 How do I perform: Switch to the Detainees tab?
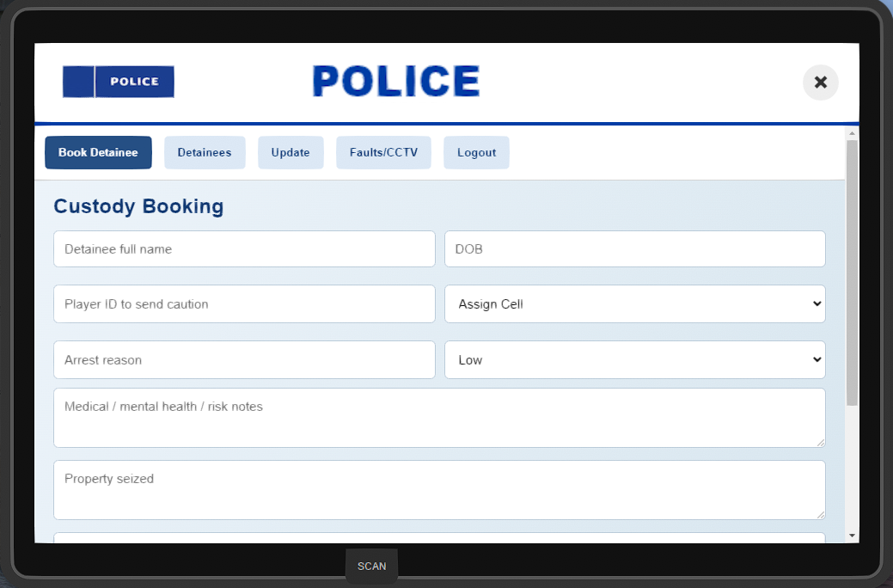pos(205,153)
